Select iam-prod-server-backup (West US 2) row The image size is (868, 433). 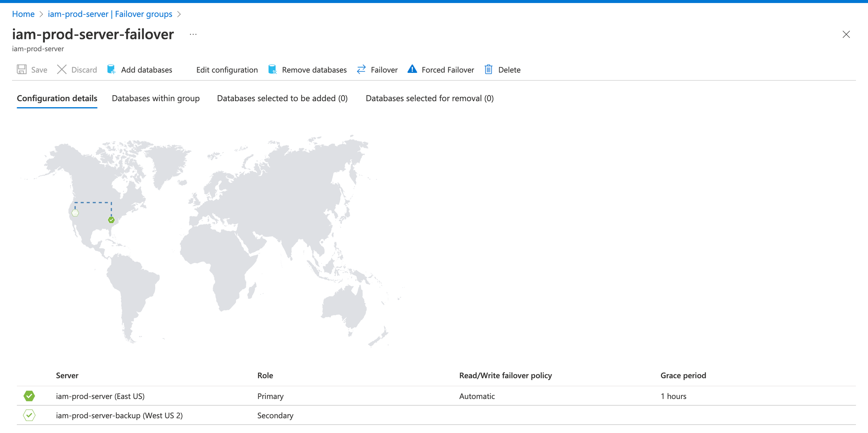(436, 415)
